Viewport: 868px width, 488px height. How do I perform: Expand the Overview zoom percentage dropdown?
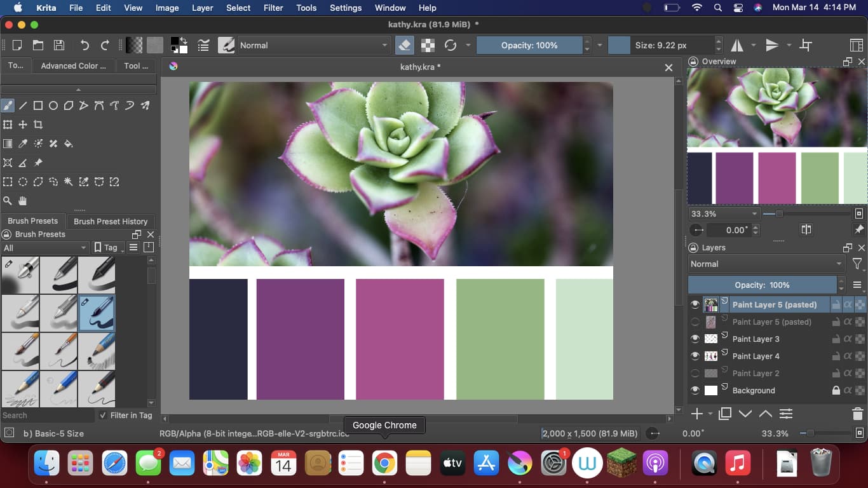724,214
